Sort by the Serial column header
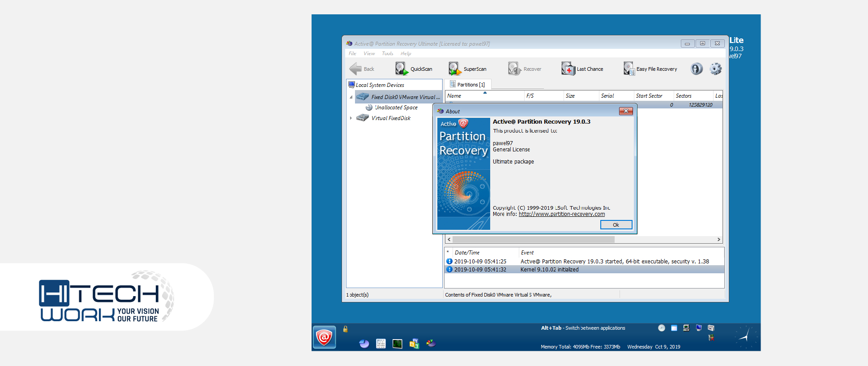This screenshot has height=366, width=868. tap(616, 96)
